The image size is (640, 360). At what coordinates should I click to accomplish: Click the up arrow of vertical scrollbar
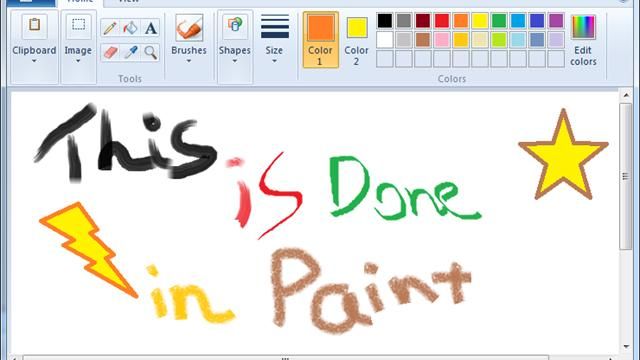pyautogui.click(x=626, y=96)
